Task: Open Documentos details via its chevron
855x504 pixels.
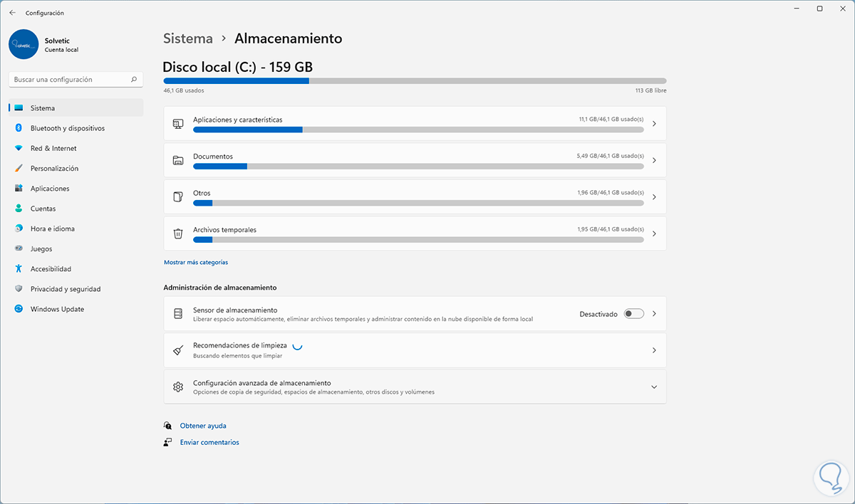Action: (x=654, y=160)
